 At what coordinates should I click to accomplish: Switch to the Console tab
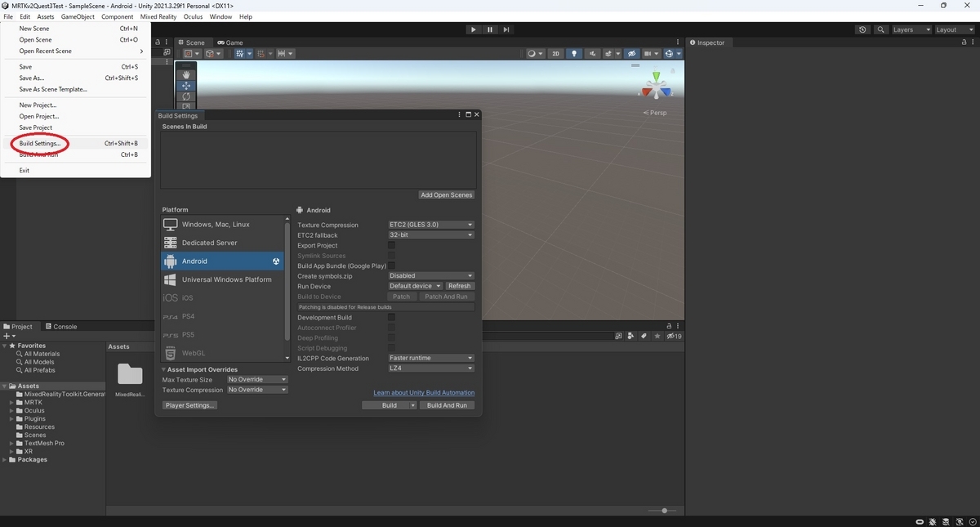coord(60,326)
